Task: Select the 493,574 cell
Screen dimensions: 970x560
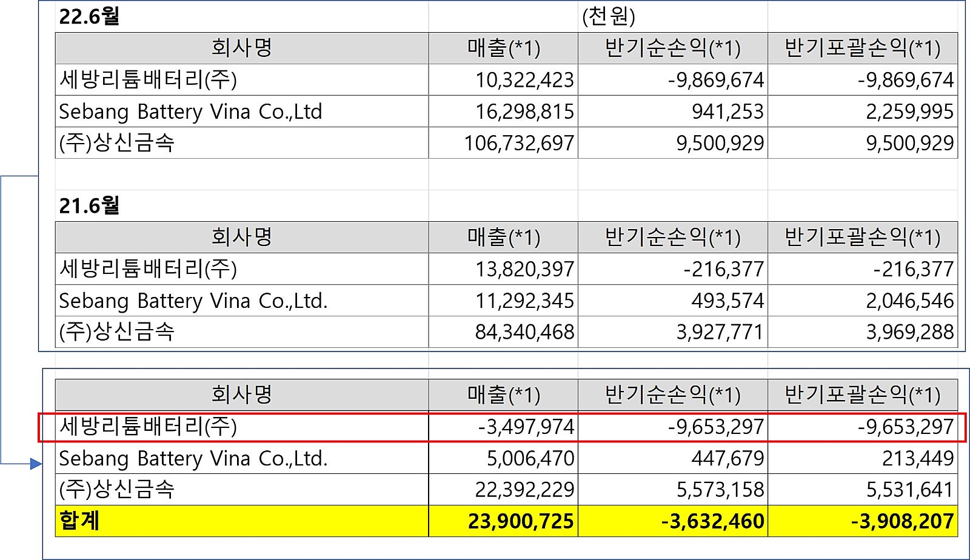Action: click(x=673, y=301)
